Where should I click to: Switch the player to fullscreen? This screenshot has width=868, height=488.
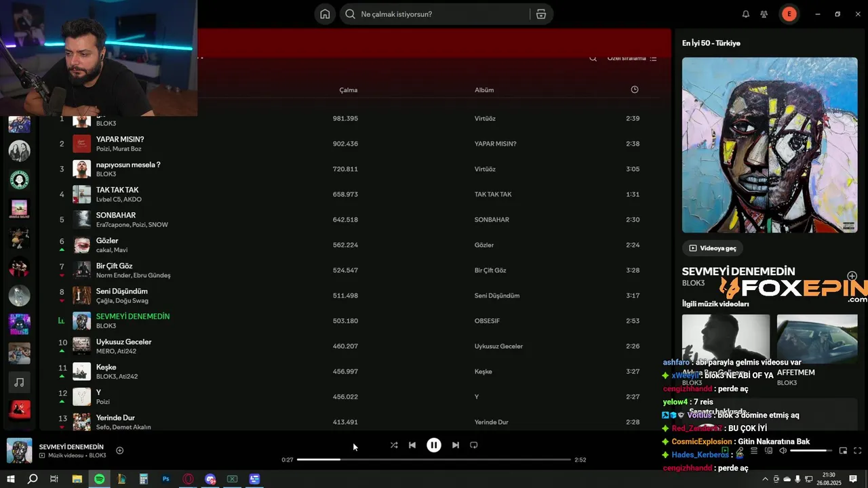click(858, 451)
